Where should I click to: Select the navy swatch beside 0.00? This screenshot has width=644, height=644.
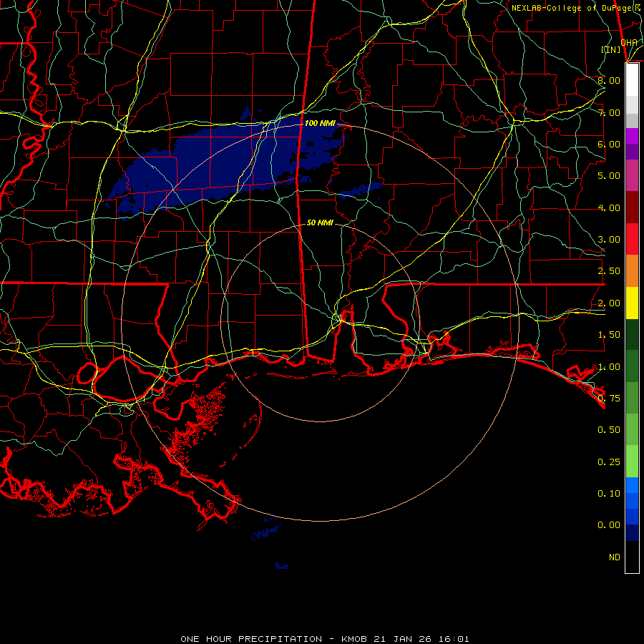[632, 532]
